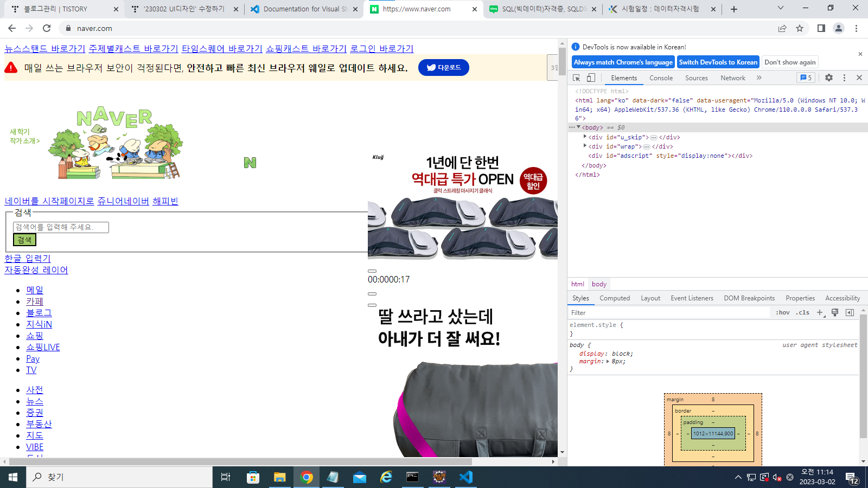This screenshot has width=868, height=488.
Task: Click the 자동완성 레이어 link
Action: [36, 270]
